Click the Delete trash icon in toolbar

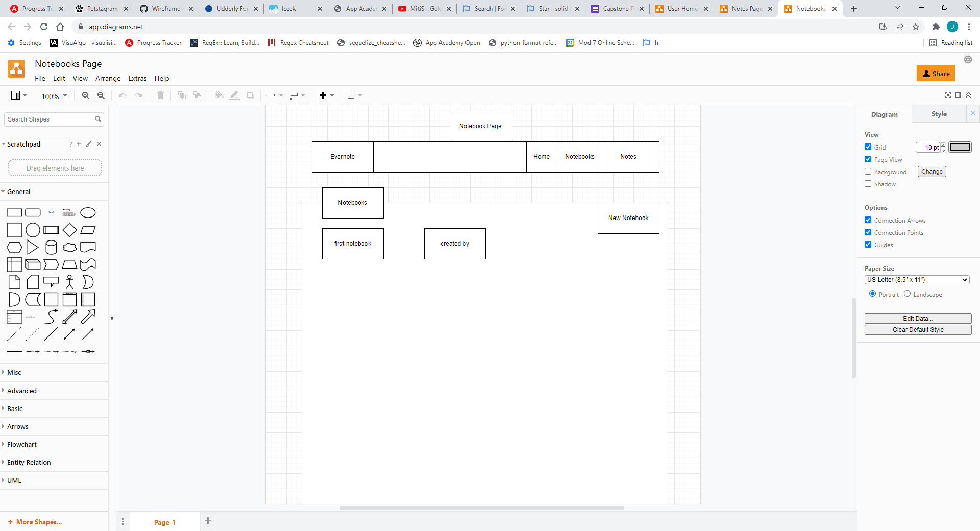pos(160,95)
